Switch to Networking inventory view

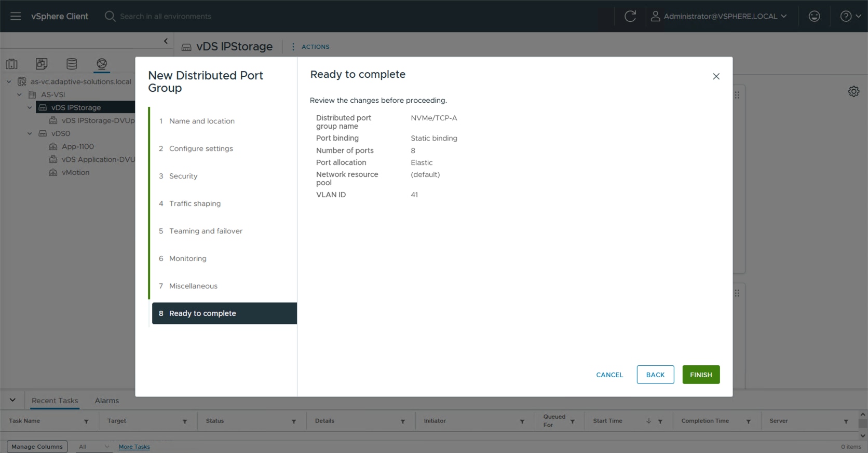click(x=102, y=64)
